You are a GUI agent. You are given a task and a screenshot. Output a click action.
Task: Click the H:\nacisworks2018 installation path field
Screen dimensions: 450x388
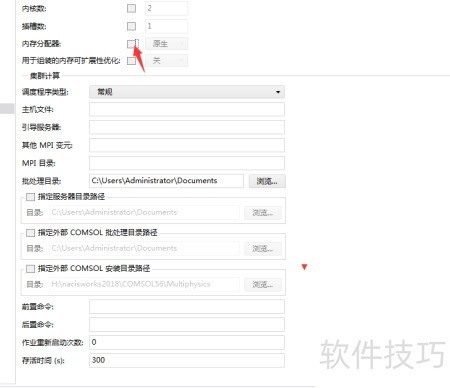coord(144,285)
